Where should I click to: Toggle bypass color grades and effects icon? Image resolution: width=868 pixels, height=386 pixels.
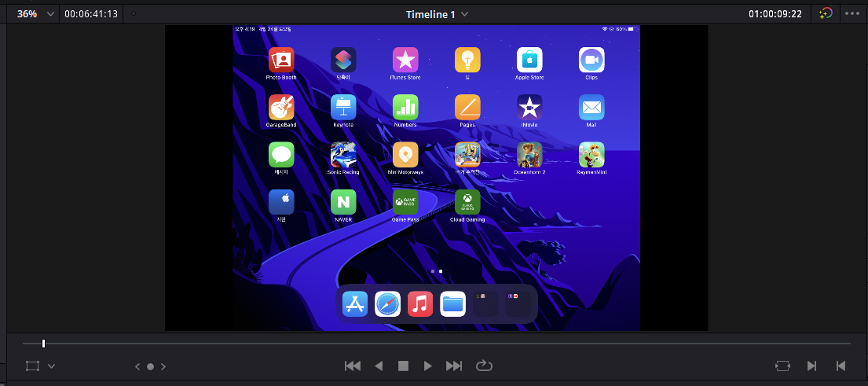point(826,14)
